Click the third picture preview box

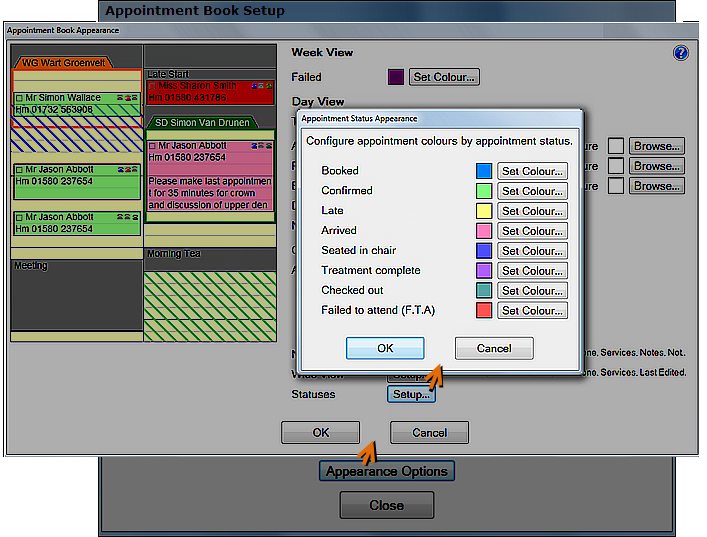(615, 186)
